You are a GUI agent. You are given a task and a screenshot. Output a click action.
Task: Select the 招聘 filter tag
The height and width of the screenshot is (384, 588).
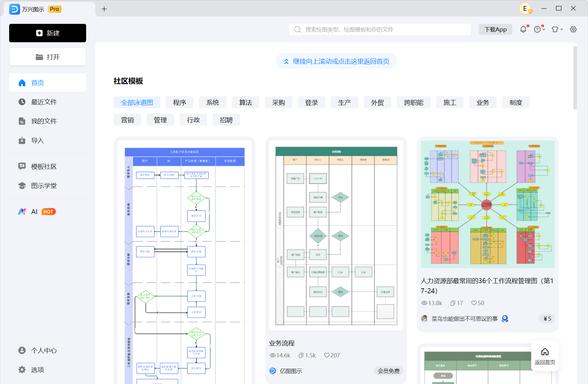226,120
